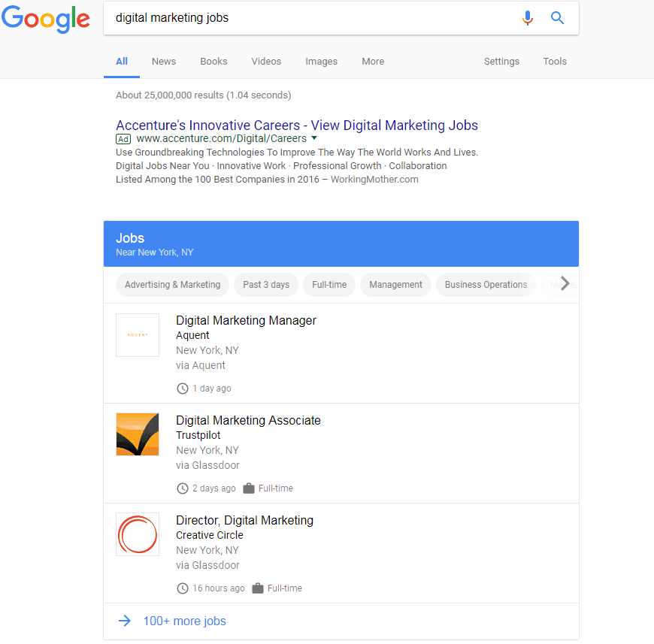Click the 'via Aquent' source text
Screen dimensions: 654x644
tap(200, 365)
